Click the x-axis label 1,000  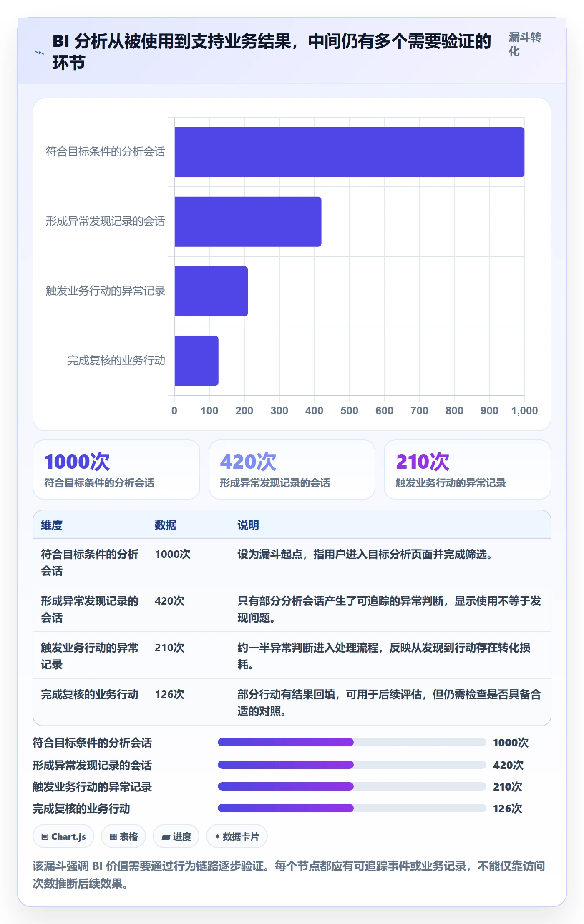[524, 411]
